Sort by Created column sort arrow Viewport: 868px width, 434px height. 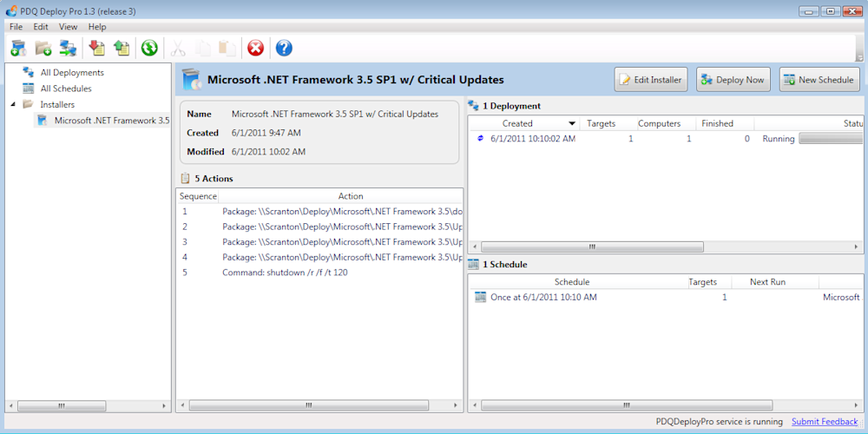point(572,123)
